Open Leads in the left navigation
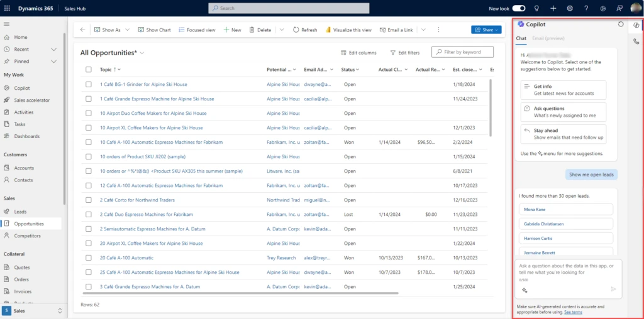This screenshot has width=644, height=319. click(x=20, y=212)
